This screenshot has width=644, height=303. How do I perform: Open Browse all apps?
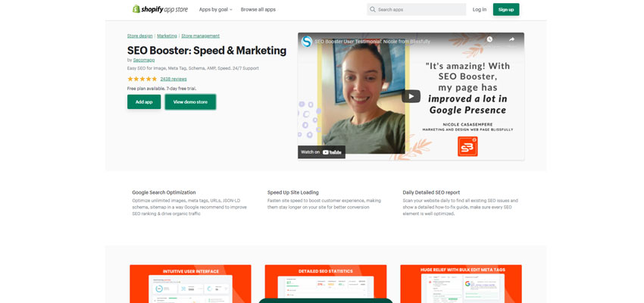(258, 9)
